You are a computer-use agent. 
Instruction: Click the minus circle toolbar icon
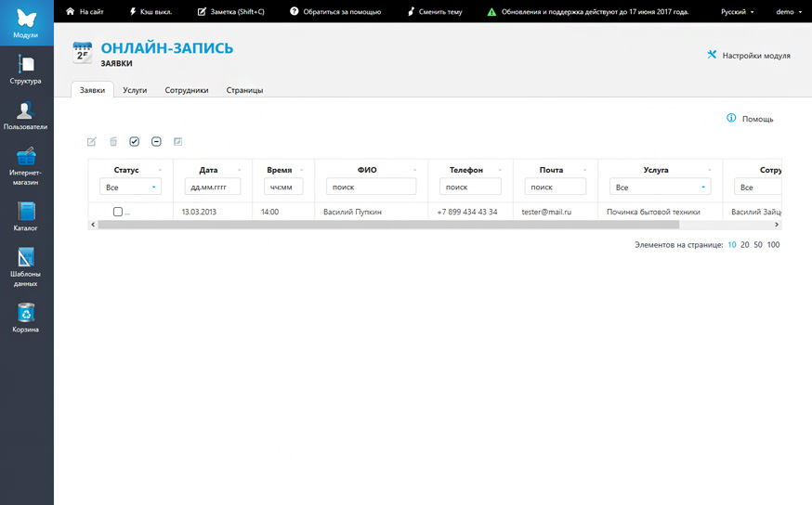(x=156, y=141)
